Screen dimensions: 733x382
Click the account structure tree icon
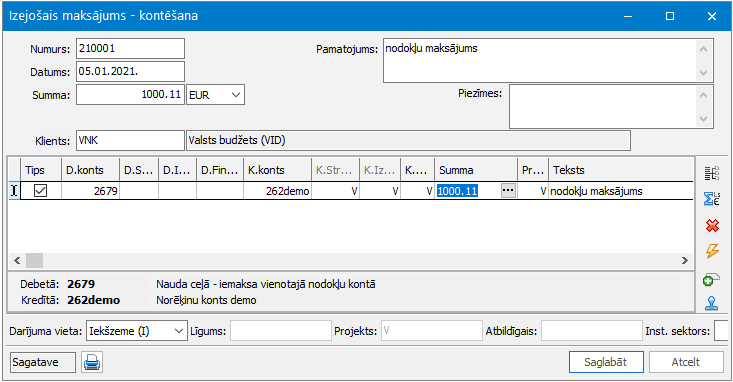tap(712, 173)
